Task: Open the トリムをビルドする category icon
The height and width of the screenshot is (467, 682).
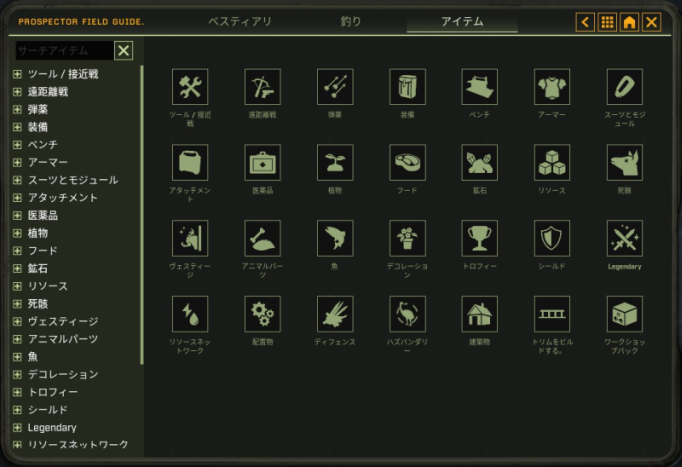Action: pos(552,314)
